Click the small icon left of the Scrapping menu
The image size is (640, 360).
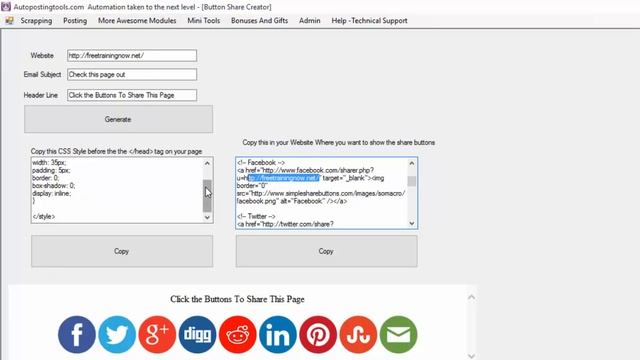point(9,20)
